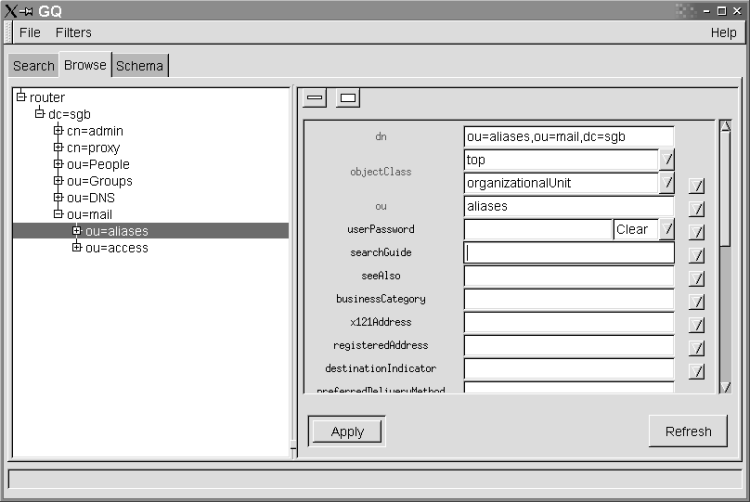
Task: Click into the destinationIndicator text field
Action: (x=569, y=368)
